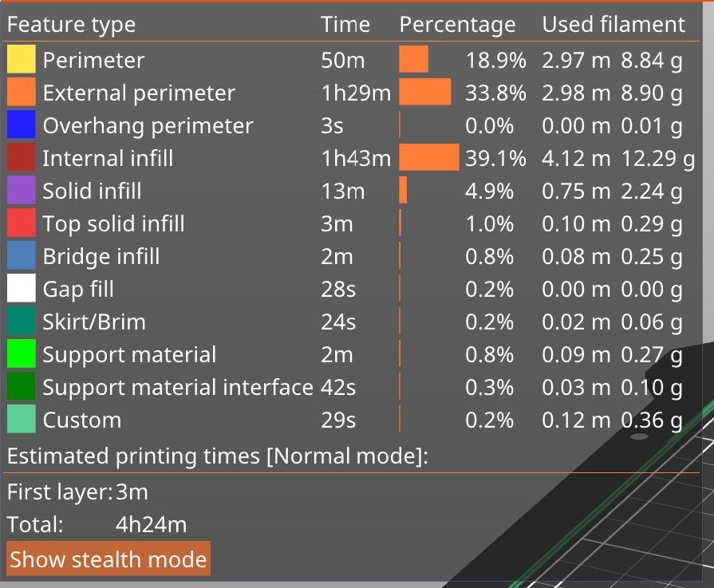Click the Used filament column header
Screen dimensions: 714x588
tap(613, 24)
